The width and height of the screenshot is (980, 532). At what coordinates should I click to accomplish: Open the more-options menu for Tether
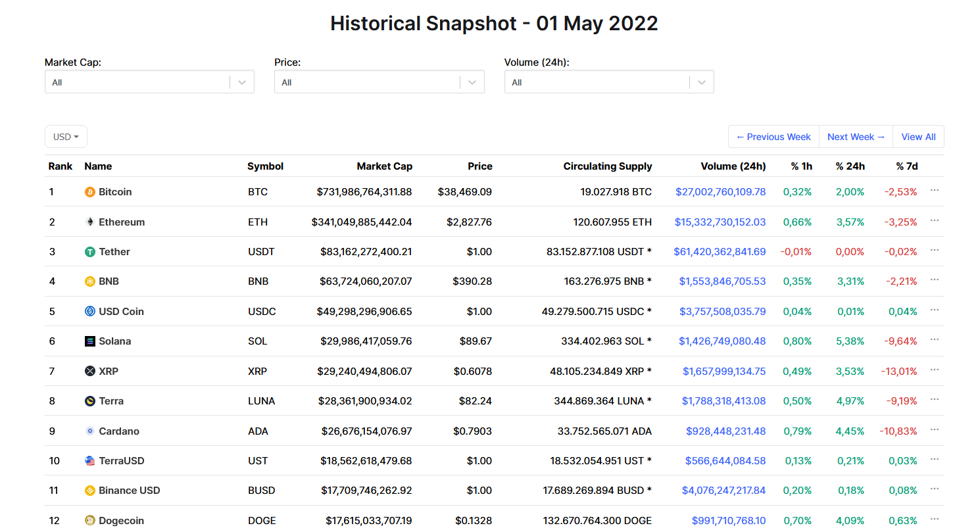click(x=935, y=250)
